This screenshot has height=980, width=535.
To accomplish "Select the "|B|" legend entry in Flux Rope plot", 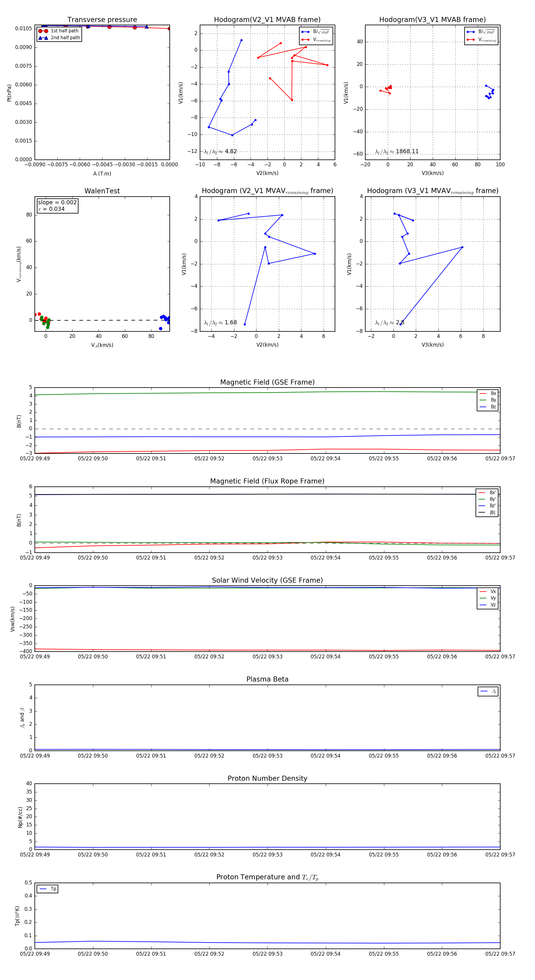I will pos(487,513).
